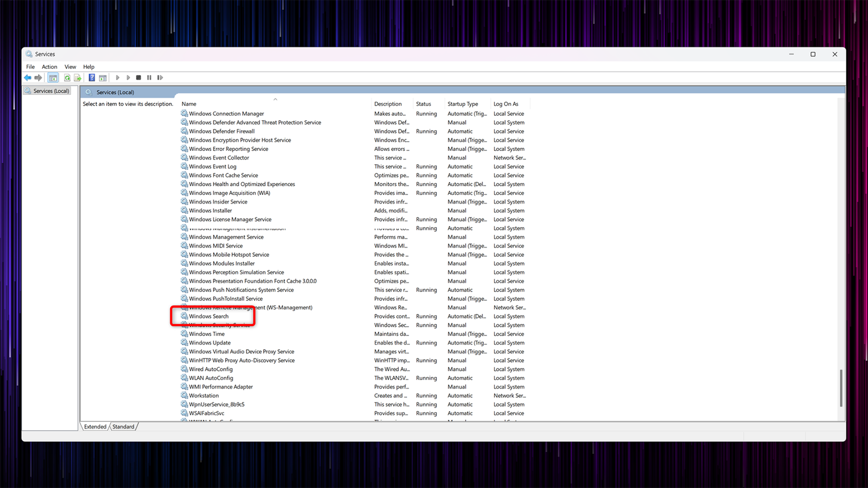Screen dimensions: 868x488
Task: Switch to the Standard tab
Action: 123,427
